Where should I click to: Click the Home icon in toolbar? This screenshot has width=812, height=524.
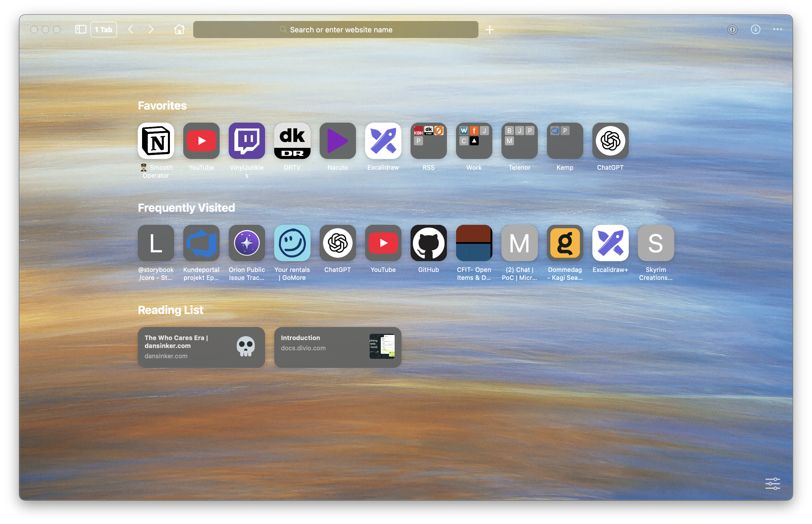[x=179, y=30]
